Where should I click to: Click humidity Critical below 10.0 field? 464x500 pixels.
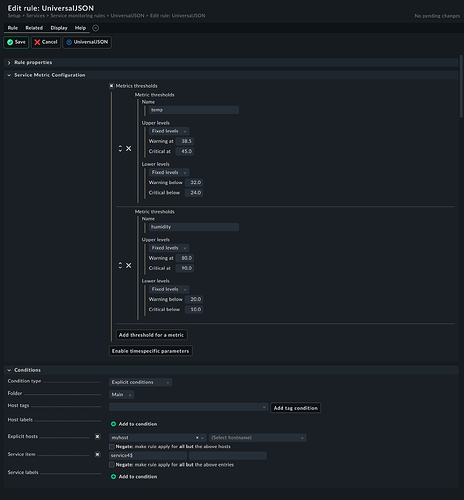tap(194, 310)
